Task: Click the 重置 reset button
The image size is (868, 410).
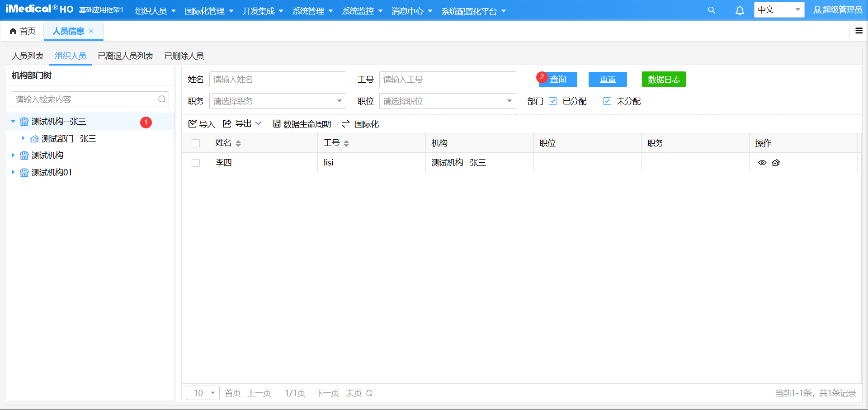Action: (608, 79)
